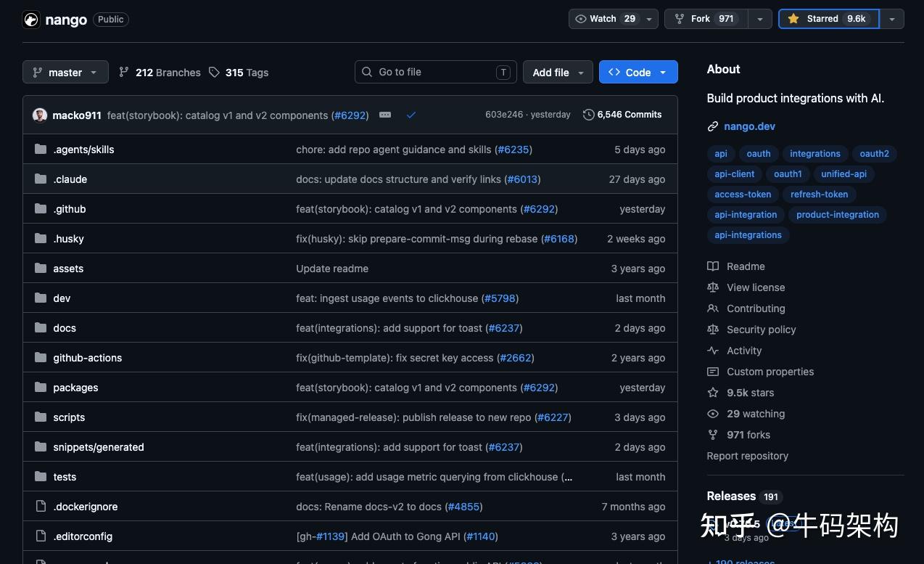Click the folder icon beside docs
The height and width of the screenshot is (564, 924).
click(x=41, y=328)
